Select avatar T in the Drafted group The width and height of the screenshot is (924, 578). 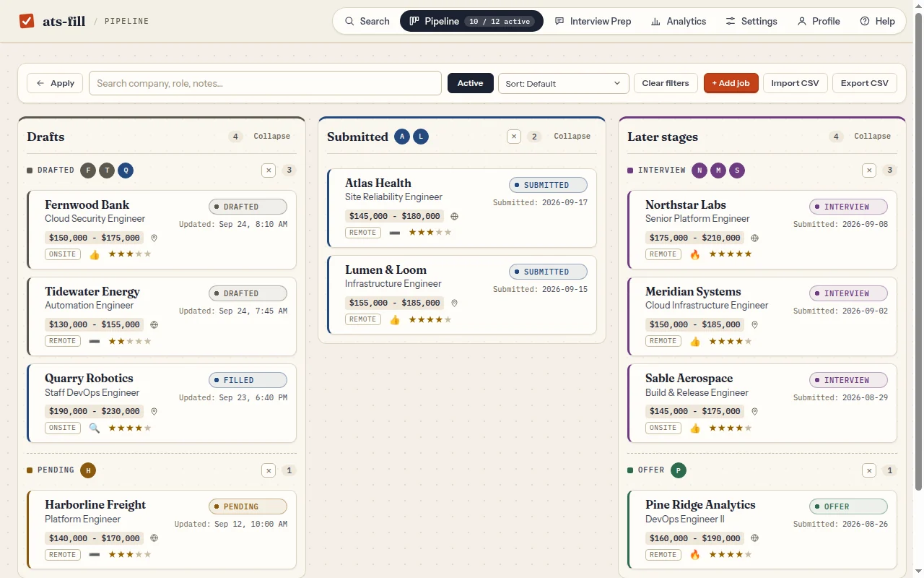pos(107,171)
